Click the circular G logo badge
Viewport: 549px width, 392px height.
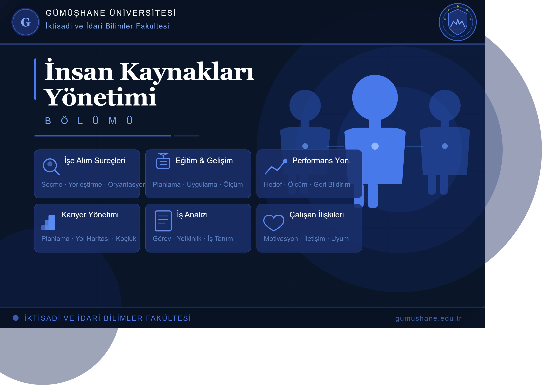(x=26, y=22)
